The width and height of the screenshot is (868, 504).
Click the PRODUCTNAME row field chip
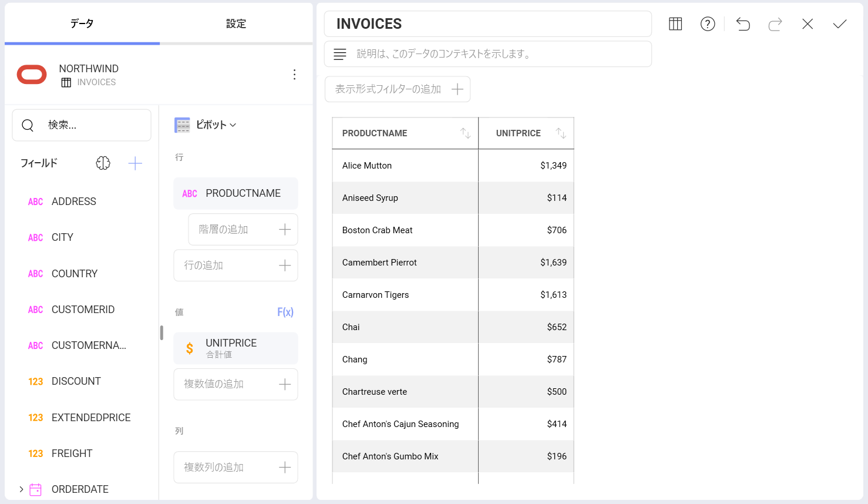point(235,193)
